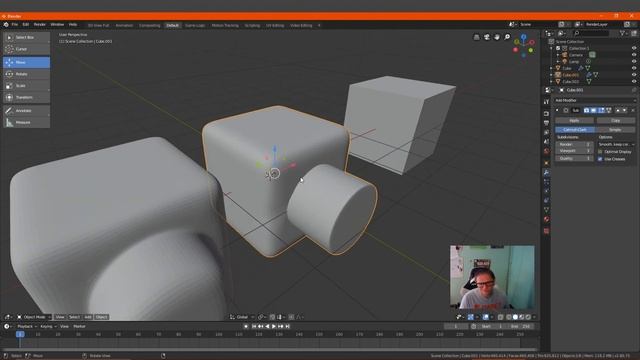Click the Viewport subdivisions value field

tap(574, 151)
